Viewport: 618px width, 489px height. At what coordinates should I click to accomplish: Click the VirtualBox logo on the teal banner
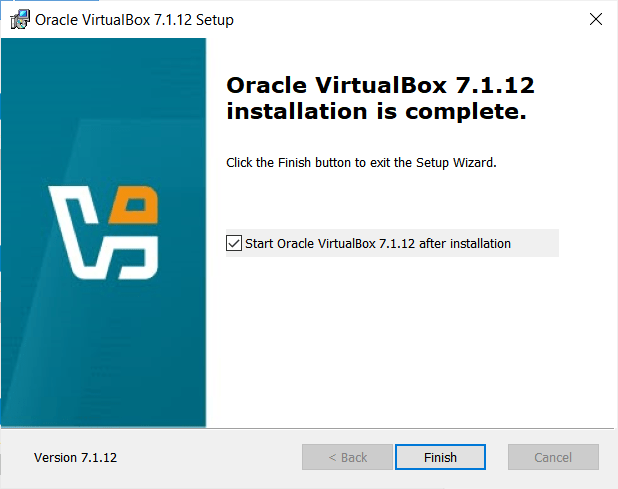105,232
